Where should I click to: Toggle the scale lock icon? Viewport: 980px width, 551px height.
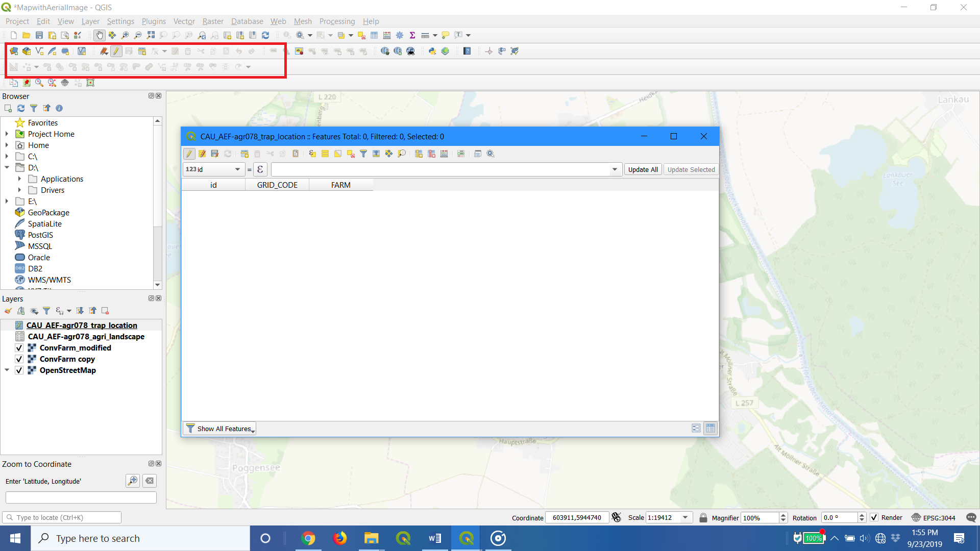coord(703,517)
